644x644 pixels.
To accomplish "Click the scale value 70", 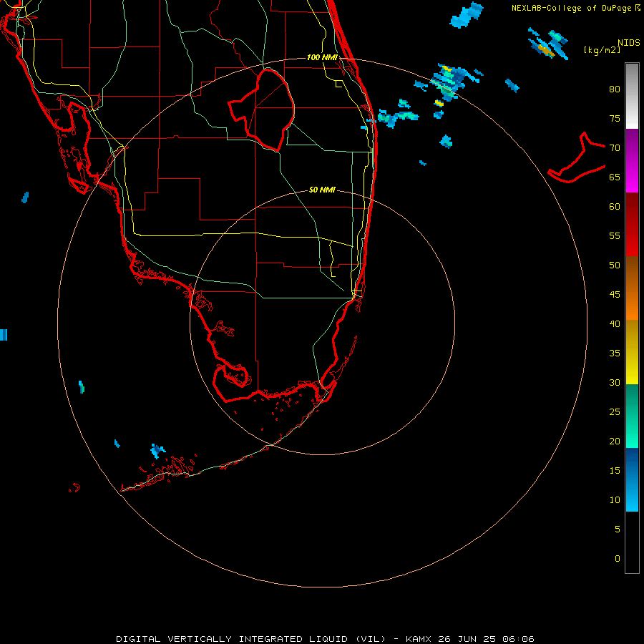I will pyautogui.click(x=615, y=148).
